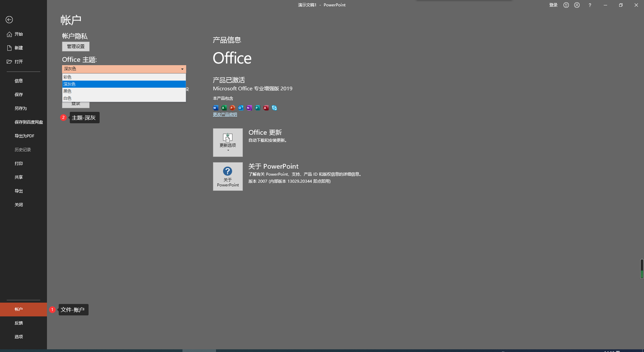Choose 彩色 theme option
The width and height of the screenshot is (644, 352).
(x=124, y=77)
